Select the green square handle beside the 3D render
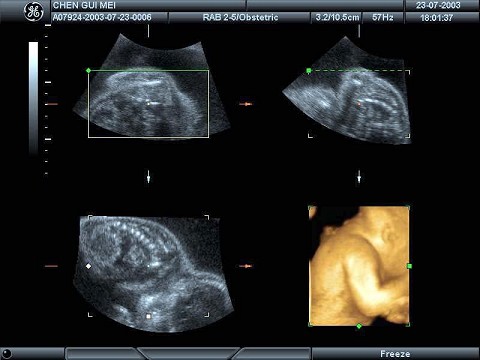The width and height of the screenshot is (480, 360). tap(410, 266)
